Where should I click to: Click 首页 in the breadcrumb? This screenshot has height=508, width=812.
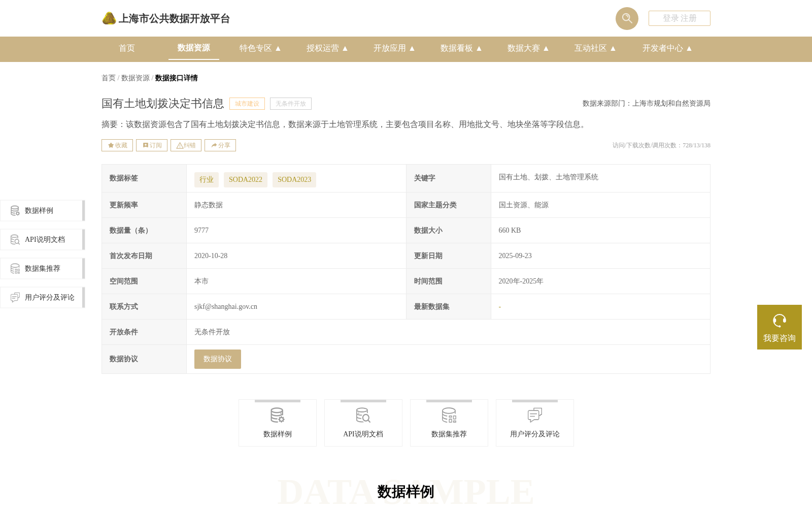click(109, 78)
